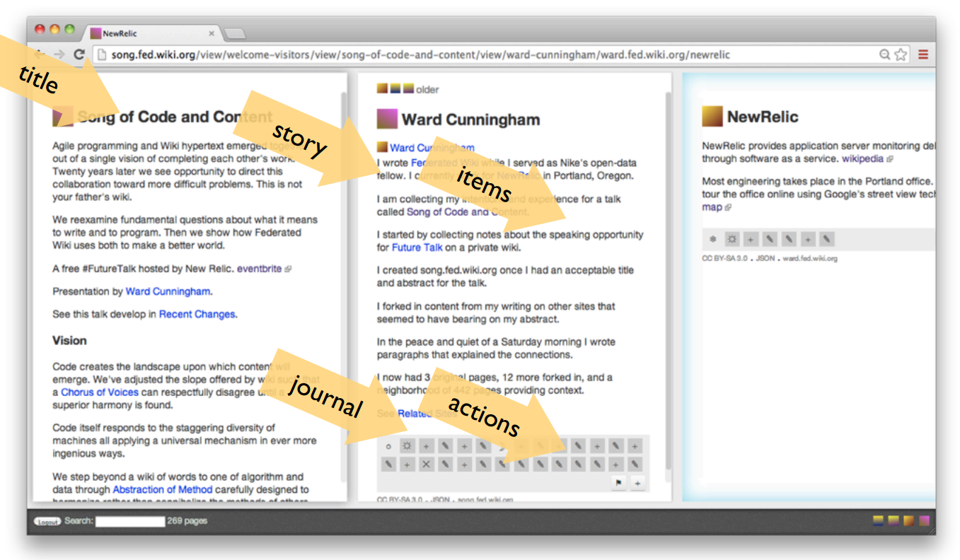Click the 'Ward Cunningham' page title

(470, 119)
